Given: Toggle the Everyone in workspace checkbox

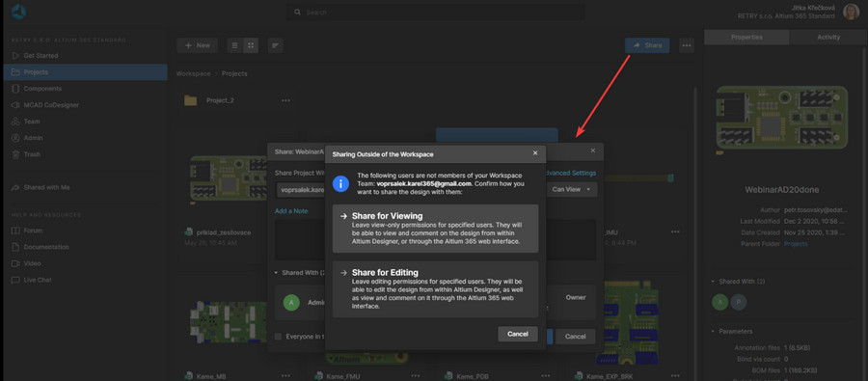Looking at the screenshot, I should [x=279, y=336].
